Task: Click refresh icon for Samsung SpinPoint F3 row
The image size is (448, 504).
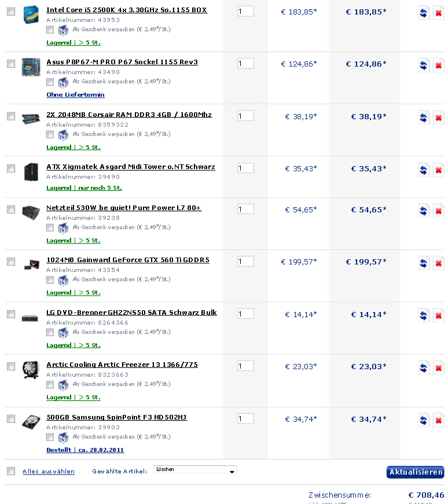Action: [424, 421]
